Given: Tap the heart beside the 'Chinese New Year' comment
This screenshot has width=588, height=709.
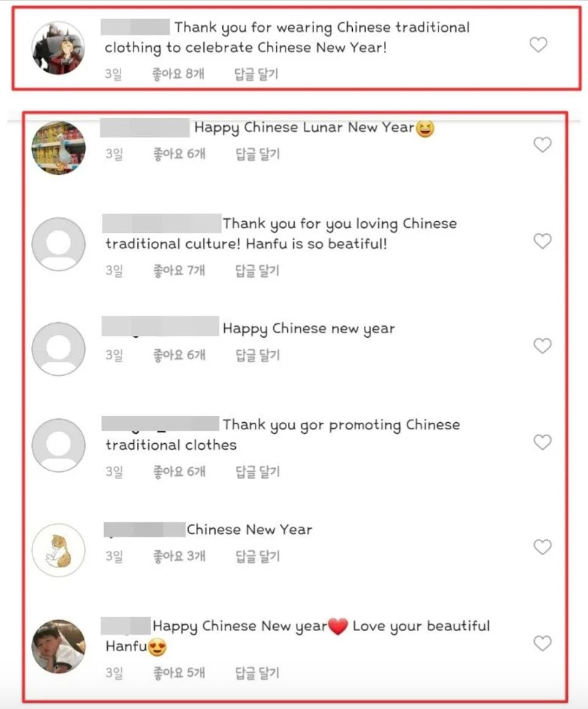Looking at the screenshot, I should click(x=542, y=547).
